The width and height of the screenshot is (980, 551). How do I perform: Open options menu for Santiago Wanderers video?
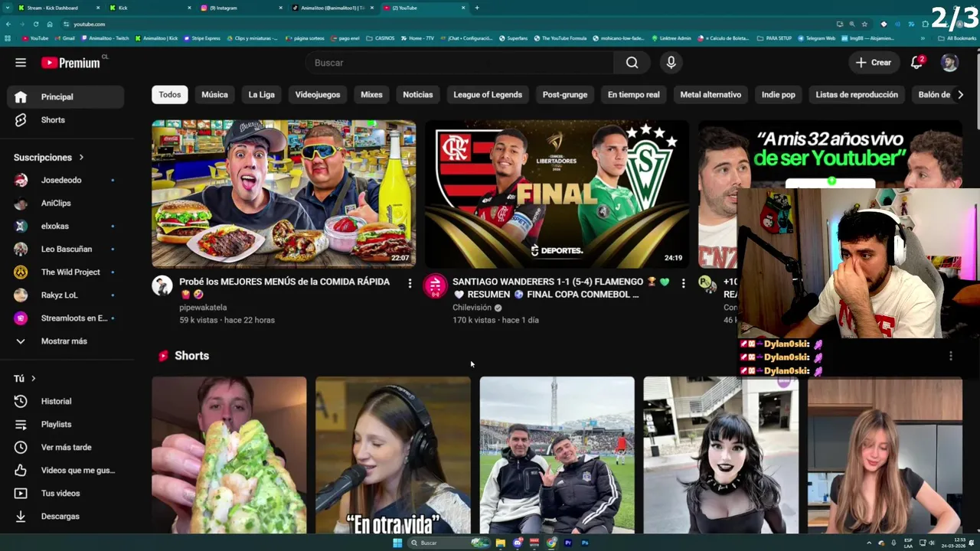coord(683,284)
